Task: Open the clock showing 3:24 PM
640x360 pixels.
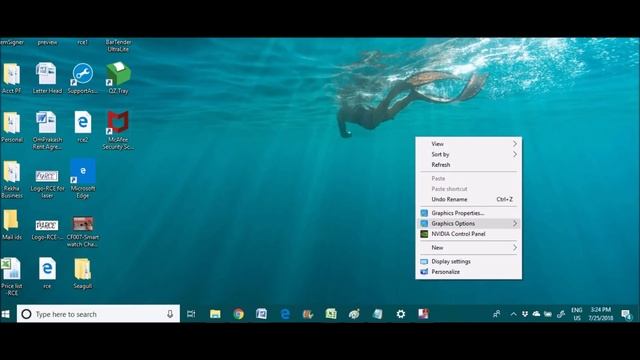Action: (x=601, y=314)
